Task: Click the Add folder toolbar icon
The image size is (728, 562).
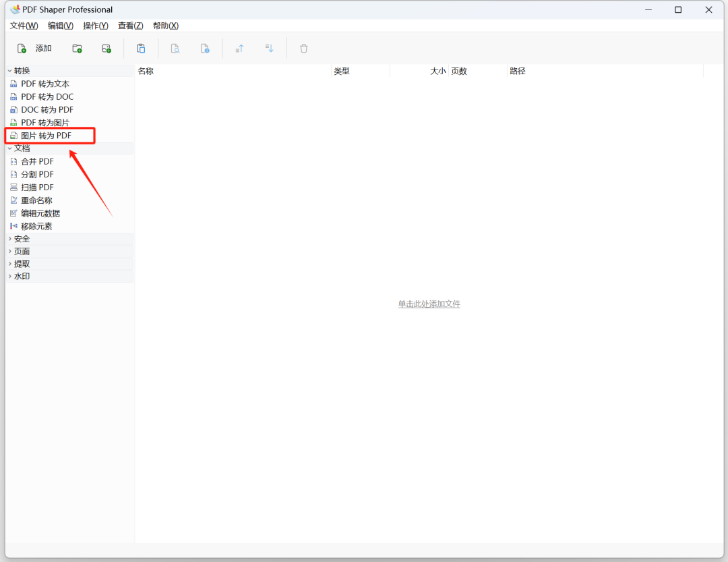Action: pyautogui.click(x=77, y=49)
